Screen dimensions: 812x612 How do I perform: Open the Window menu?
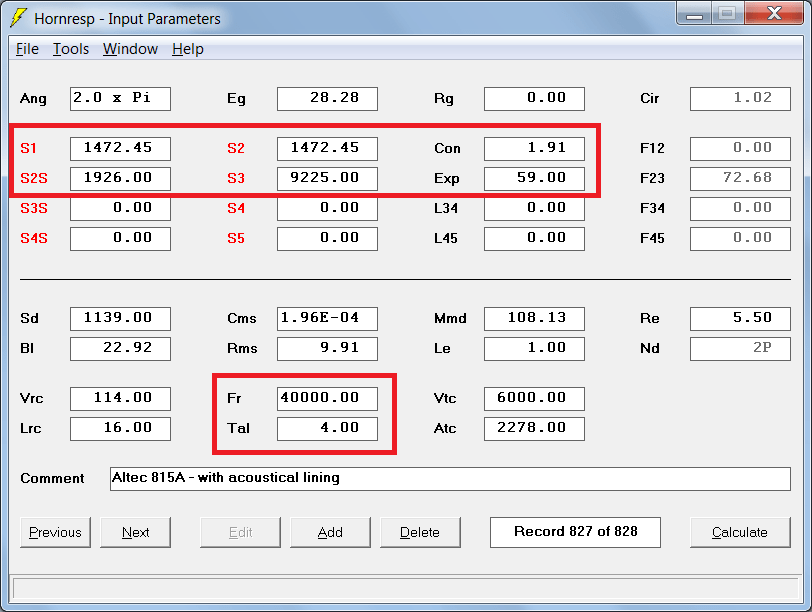130,49
